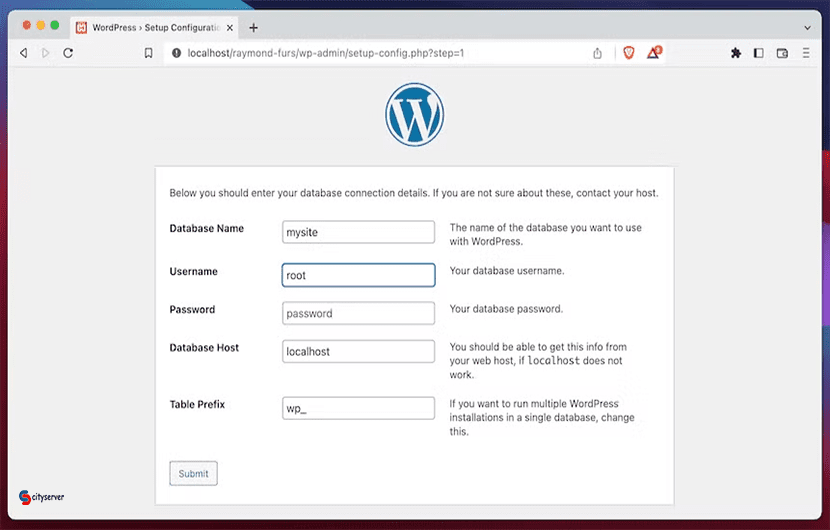830x530 pixels.
Task: Open the browser main menu icon
Action: tap(806, 53)
